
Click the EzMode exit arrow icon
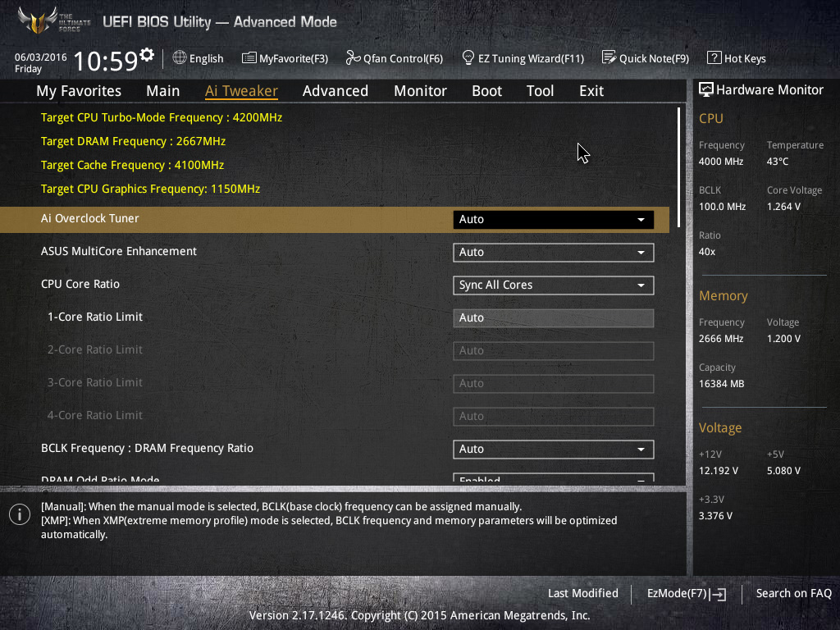click(718, 594)
